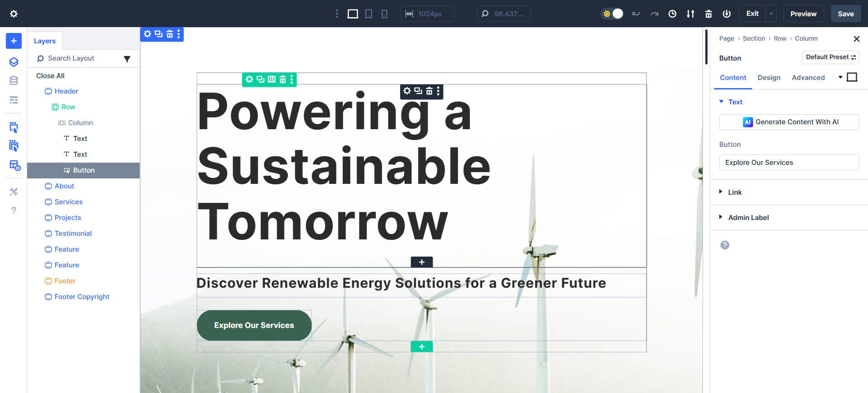The width and height of the screenshot is (868, 393).
Task: Open the builder settings gear in top bar
Action: tap(14, 14)
